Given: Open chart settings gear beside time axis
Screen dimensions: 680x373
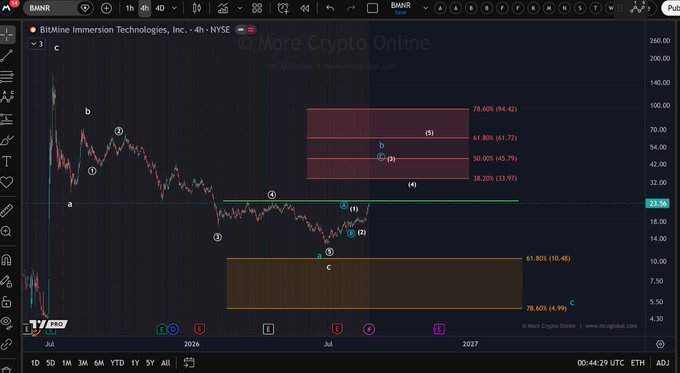Looking at the screenshot, I should tap(660, 344).
